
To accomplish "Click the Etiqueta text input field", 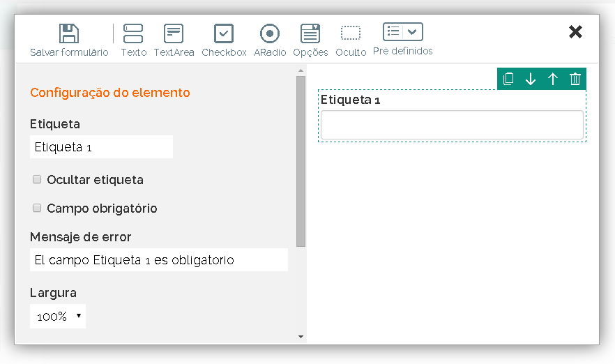I will 101,147.
